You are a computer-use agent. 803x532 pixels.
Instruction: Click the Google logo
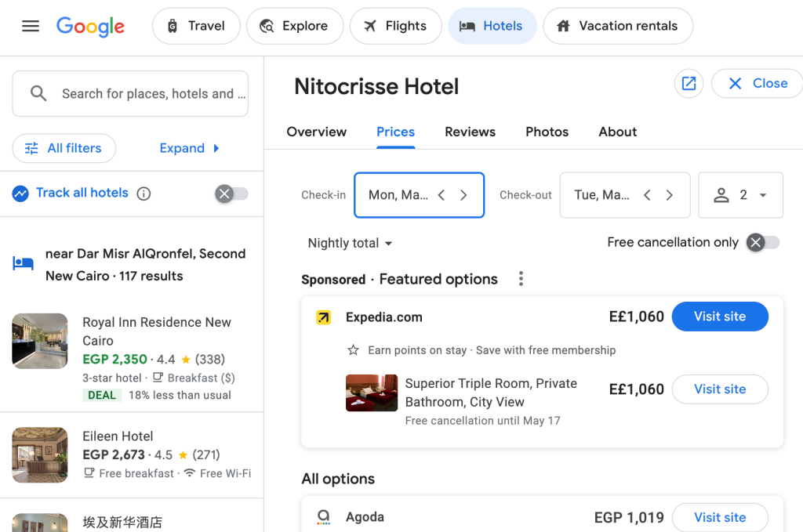90,26
